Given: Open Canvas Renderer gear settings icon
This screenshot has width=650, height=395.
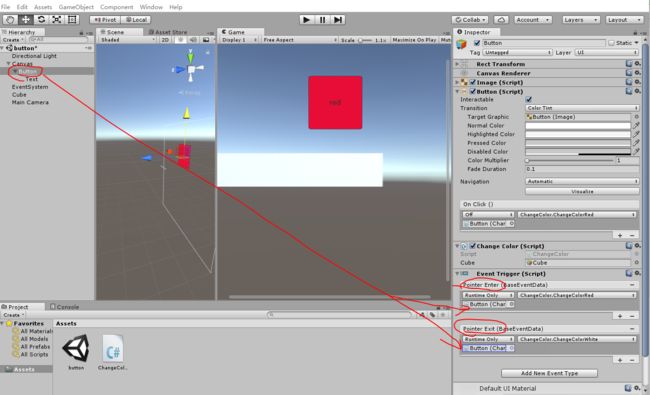Looking at the screenshot, I should [638, 73].
